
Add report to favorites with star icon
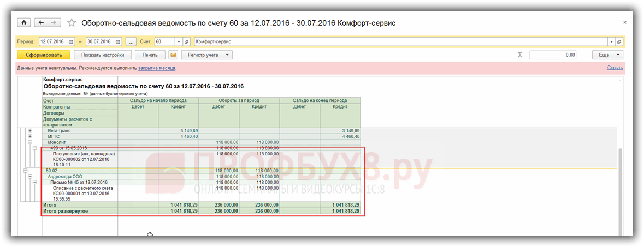(x=72, y=23)
